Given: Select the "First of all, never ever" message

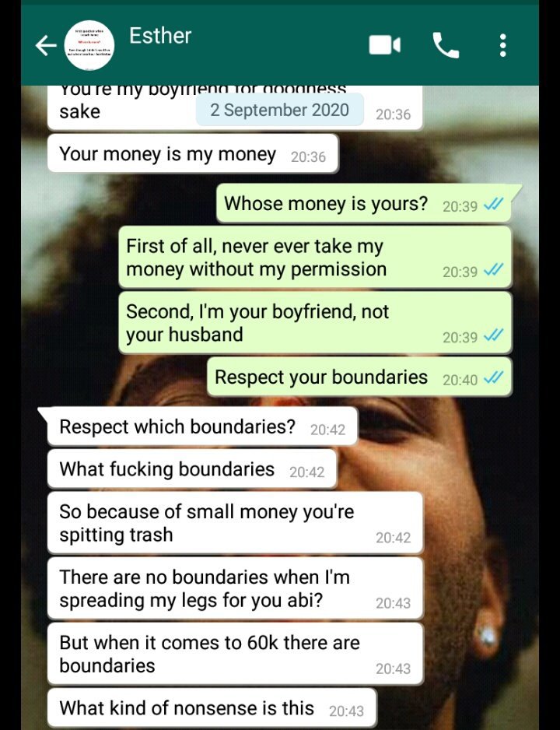Looking at the screenshot, I should tap(315, 257).
